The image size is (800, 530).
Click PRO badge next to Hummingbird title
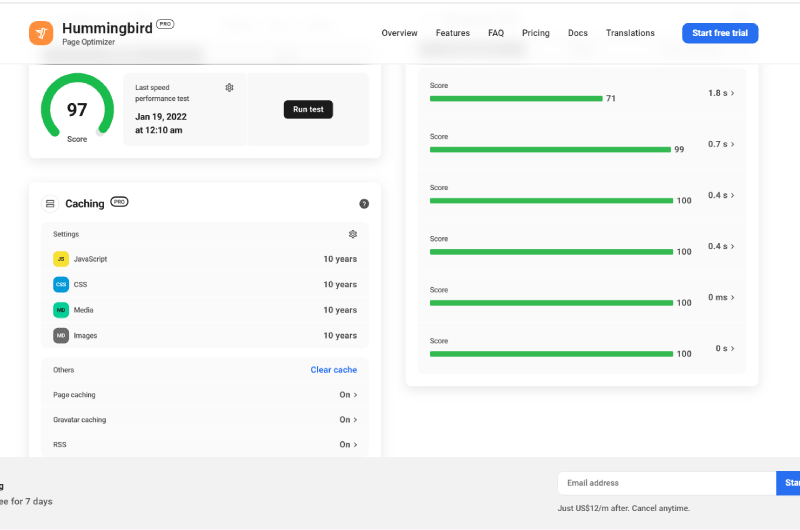point(165,24)
